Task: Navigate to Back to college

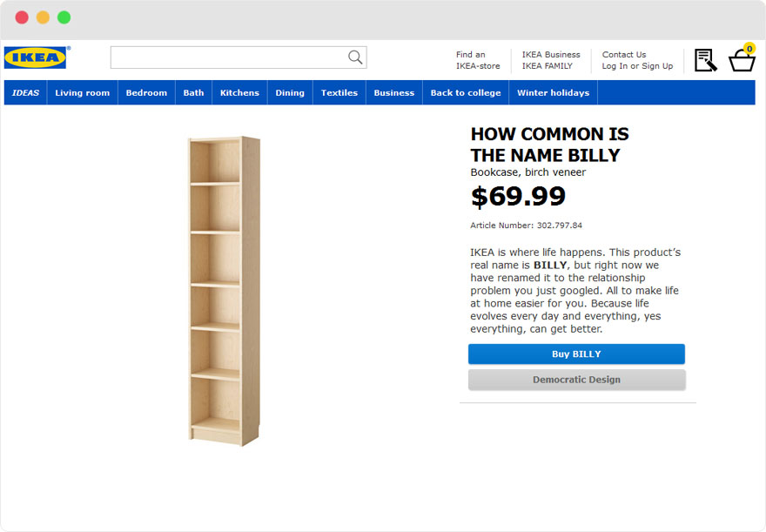Action: (x=466, y=93)
